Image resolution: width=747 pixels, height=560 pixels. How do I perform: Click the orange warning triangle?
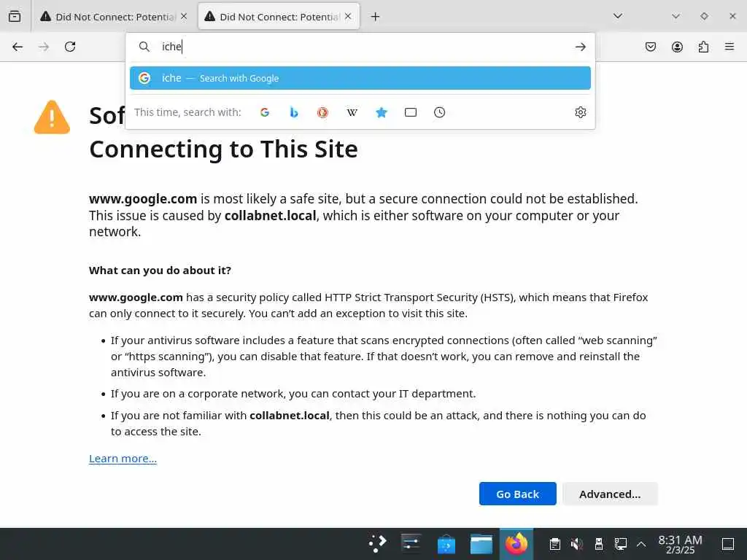[x=52, y=117]
